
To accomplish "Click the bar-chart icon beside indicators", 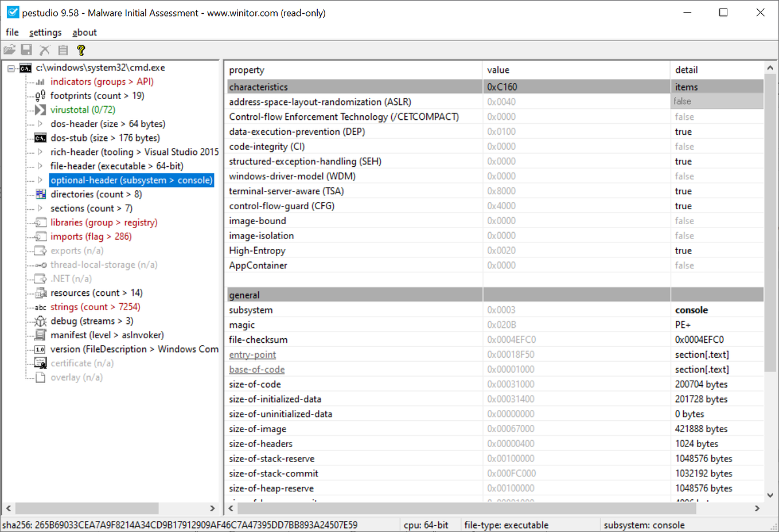I will (x=39, y=81).
